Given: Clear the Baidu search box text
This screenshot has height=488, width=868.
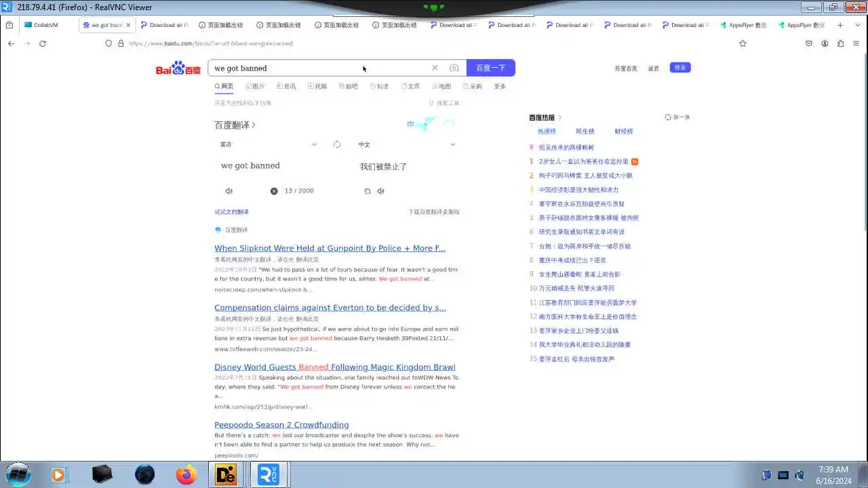Looking at the screenshot, I should point(435,68).
